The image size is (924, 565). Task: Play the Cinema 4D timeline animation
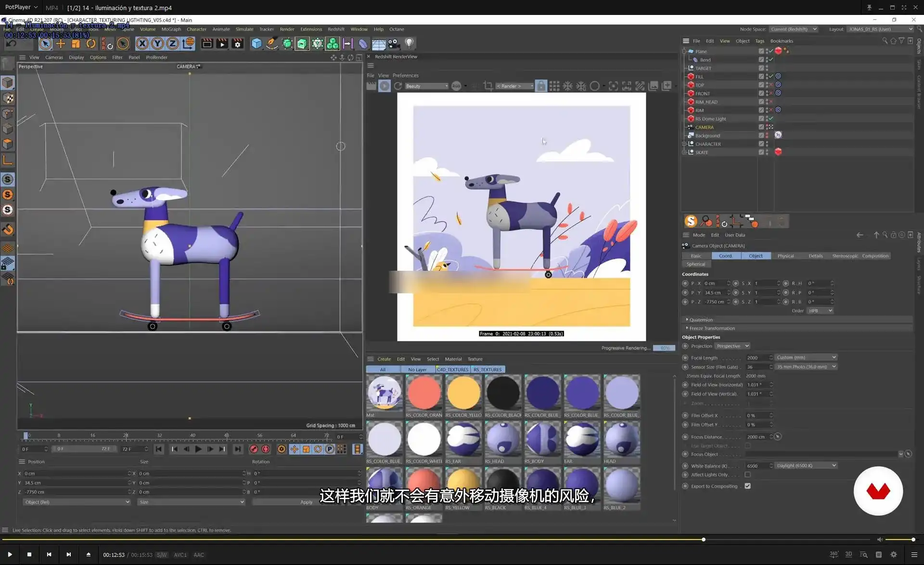198,449
